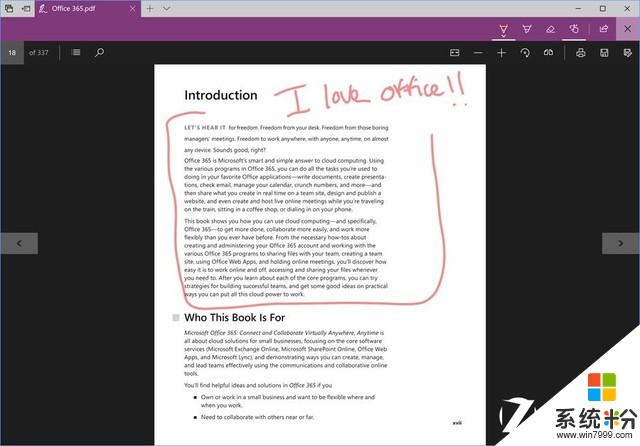The image size is (640, 446).
Task: Open the PDF search tool
Action: tap(99, 52)
